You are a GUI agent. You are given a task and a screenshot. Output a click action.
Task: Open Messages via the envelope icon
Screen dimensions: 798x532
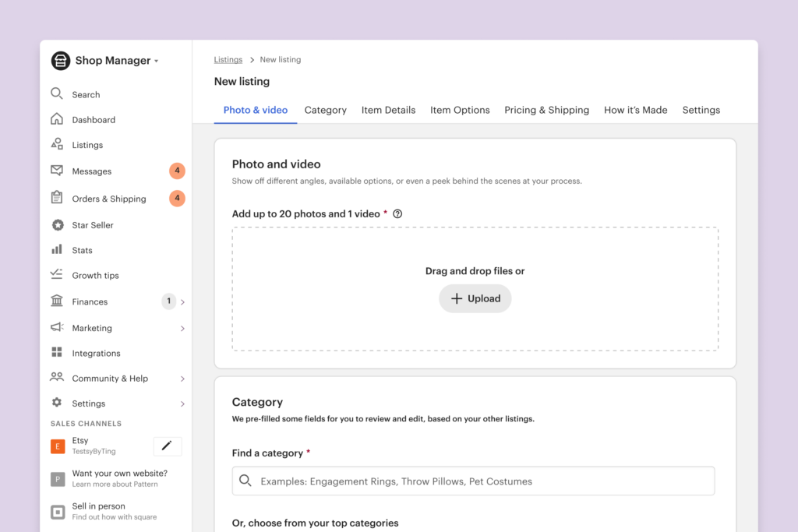pos(57,171)
